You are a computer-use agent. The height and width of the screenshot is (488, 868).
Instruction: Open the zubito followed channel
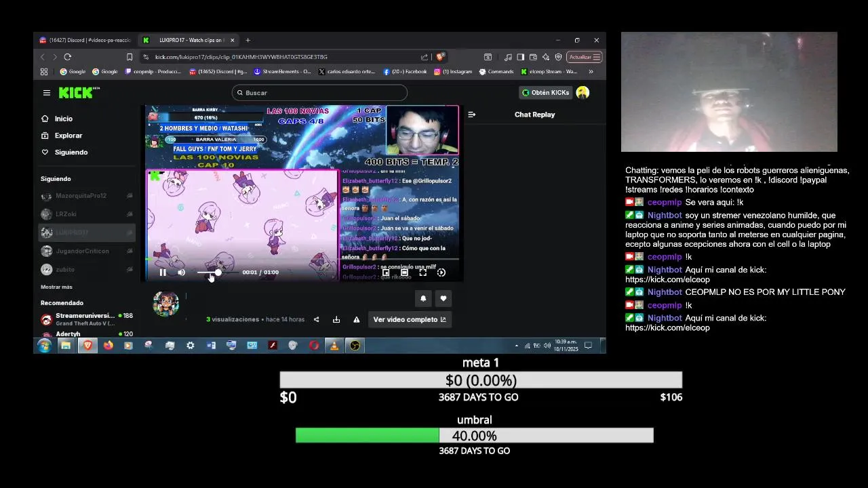(x=87, y=269)
